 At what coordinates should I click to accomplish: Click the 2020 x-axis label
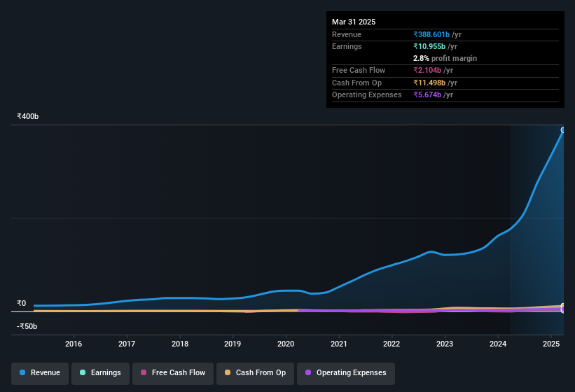tap(286, 344)
